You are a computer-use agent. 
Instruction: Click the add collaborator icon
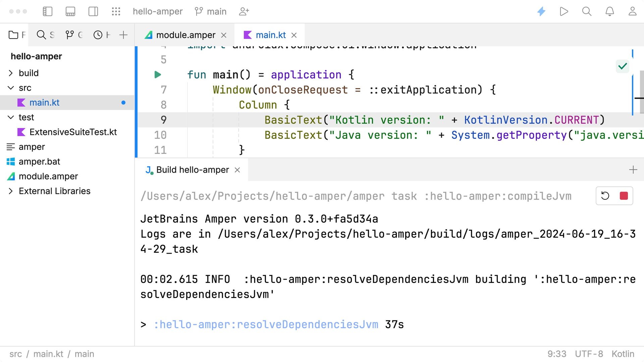click(x=244, y=11)
